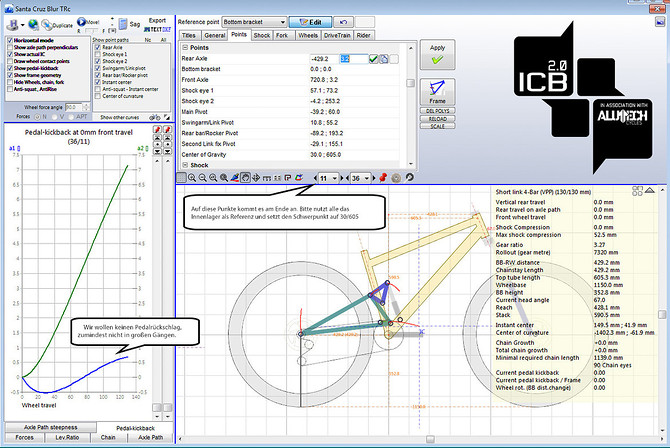Open the DriveTrain tab
This screenshot has width=670, height=448.
[337, 35]
